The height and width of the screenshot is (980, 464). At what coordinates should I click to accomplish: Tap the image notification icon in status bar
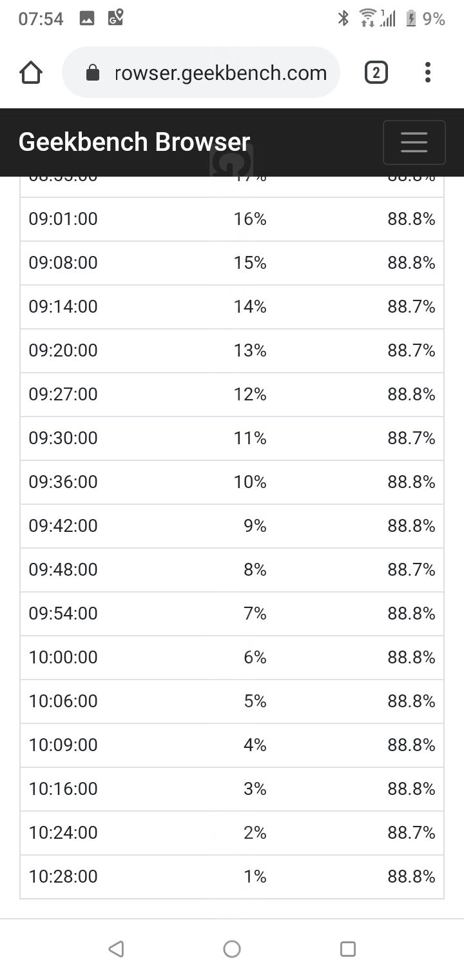[87, 19]
